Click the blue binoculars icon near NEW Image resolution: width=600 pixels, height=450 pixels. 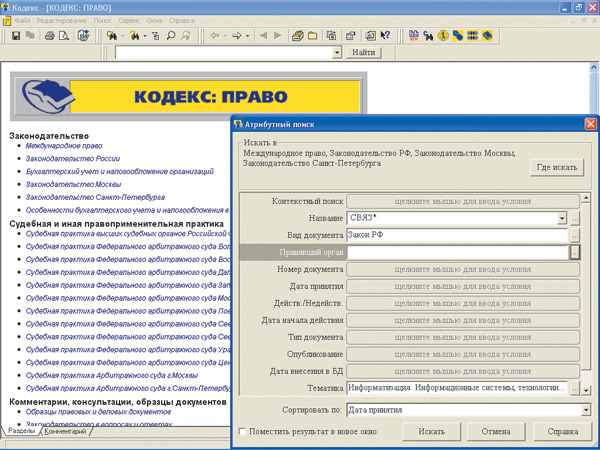(x=428, y=36)
